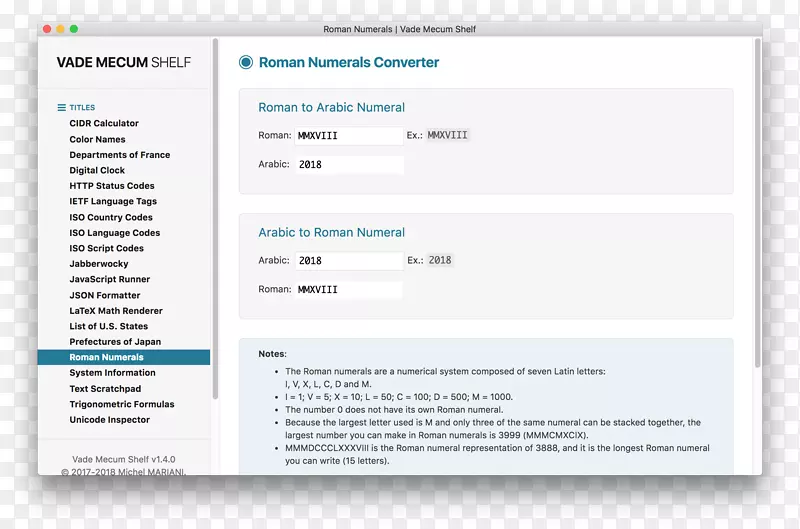Click the green fullscreen window button
800x529 pixels.
[74, 29]
